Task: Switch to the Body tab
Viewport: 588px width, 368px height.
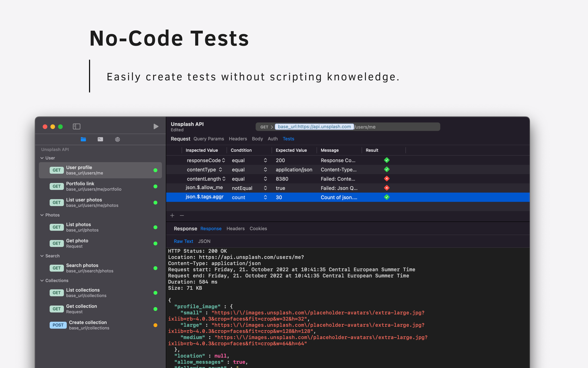Action: 257,139
